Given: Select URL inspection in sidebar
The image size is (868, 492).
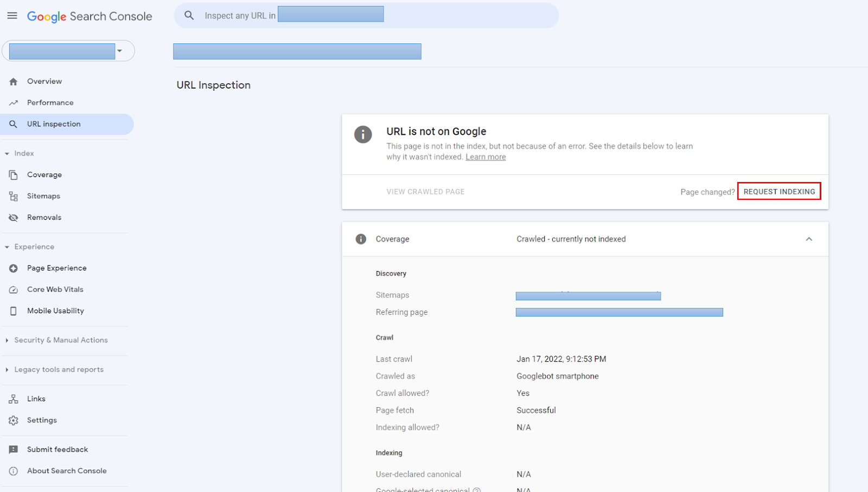Looking at the screenshot, I should (54, 124).
